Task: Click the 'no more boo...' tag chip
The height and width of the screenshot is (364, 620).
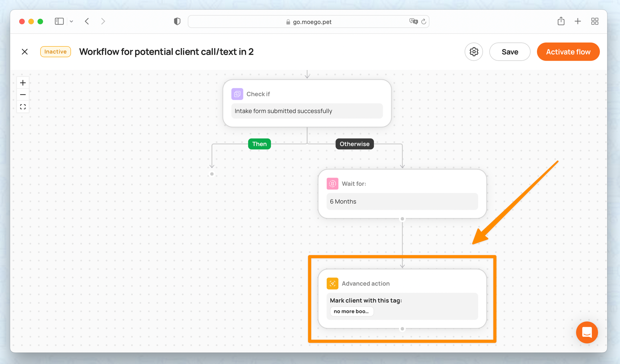Action: (x=351, y=311)
